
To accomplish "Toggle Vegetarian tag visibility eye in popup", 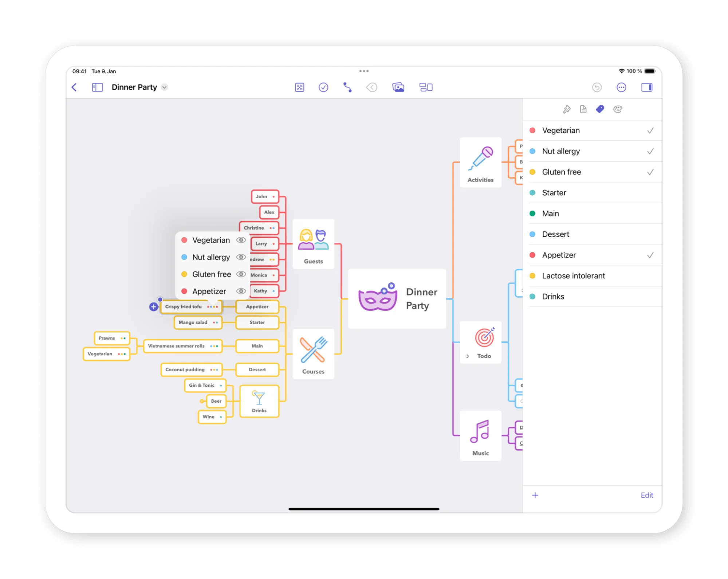I will tap(241, 240).
